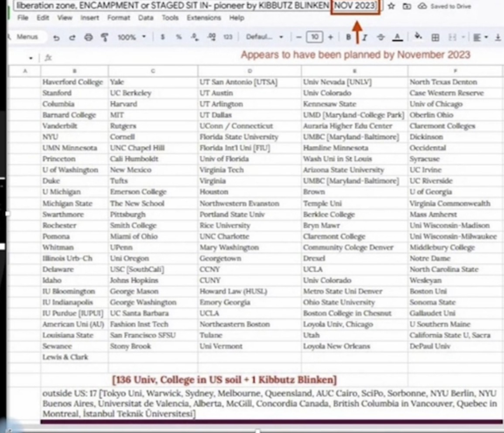Select the cell containing Northwestern Evanston
Image resolution: width=504 pixels, height=433 pixels.
point(250,203)
